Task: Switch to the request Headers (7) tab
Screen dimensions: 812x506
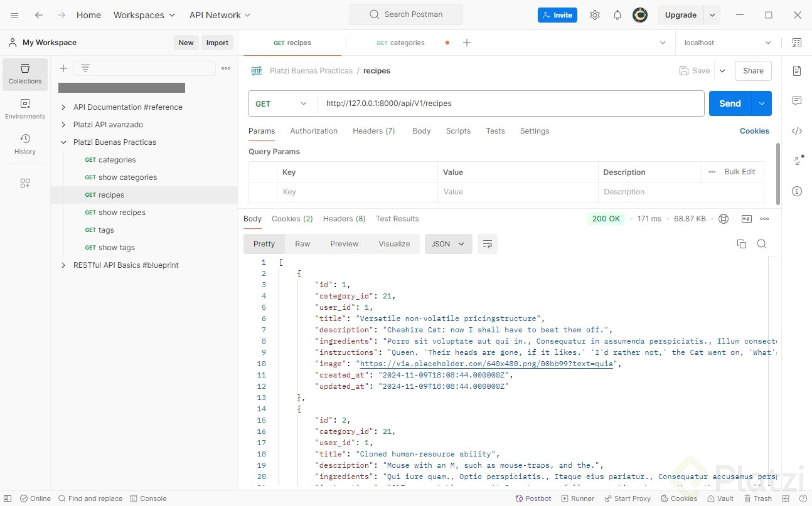Action: [374, 131]
